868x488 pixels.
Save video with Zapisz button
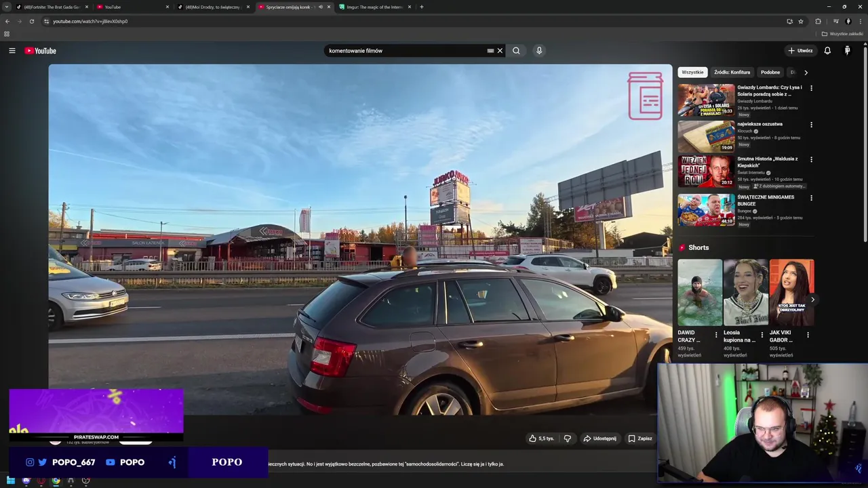(640, 439)
